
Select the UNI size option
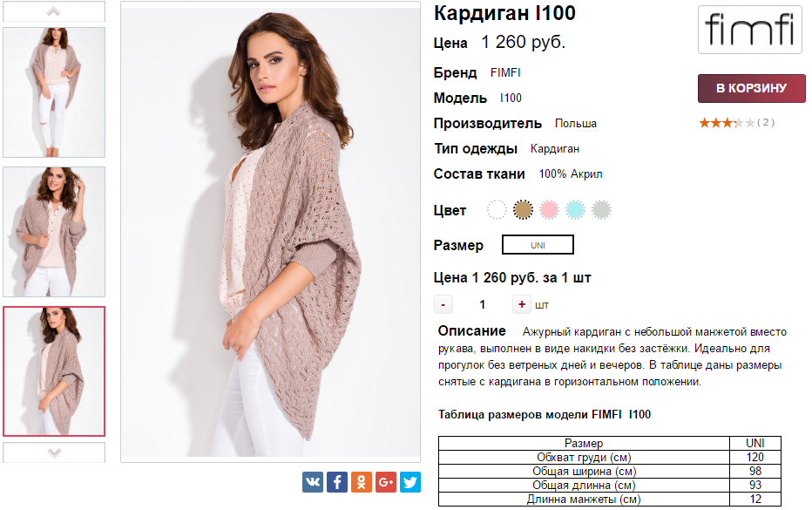[538, 245]
